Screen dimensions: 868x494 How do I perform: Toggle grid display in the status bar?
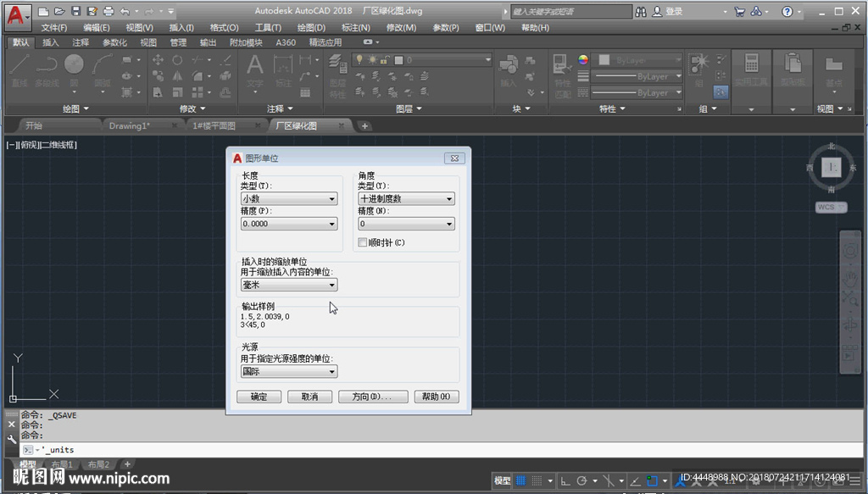(x=521, y=480)
